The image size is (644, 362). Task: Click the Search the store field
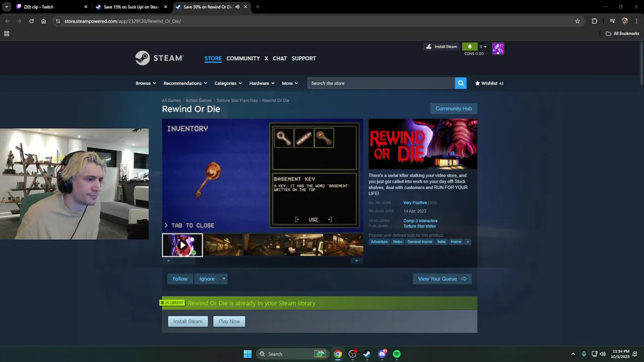tap(381, 83)
